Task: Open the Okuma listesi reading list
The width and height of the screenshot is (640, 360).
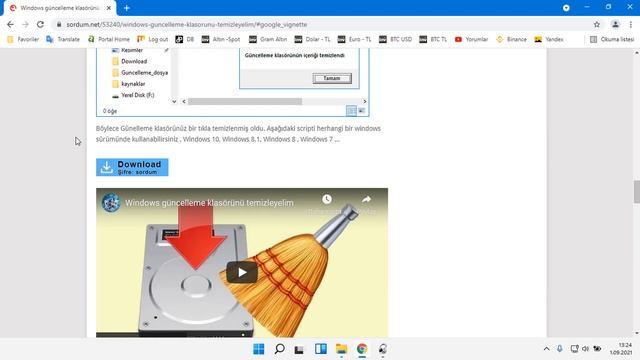Action: click(x=612, y=39)
